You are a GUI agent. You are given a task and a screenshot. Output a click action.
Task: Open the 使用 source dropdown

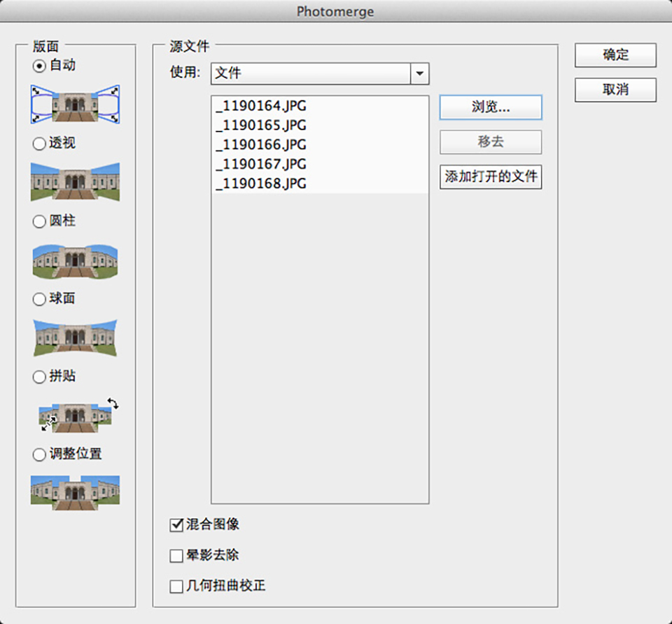click(319, 73)
